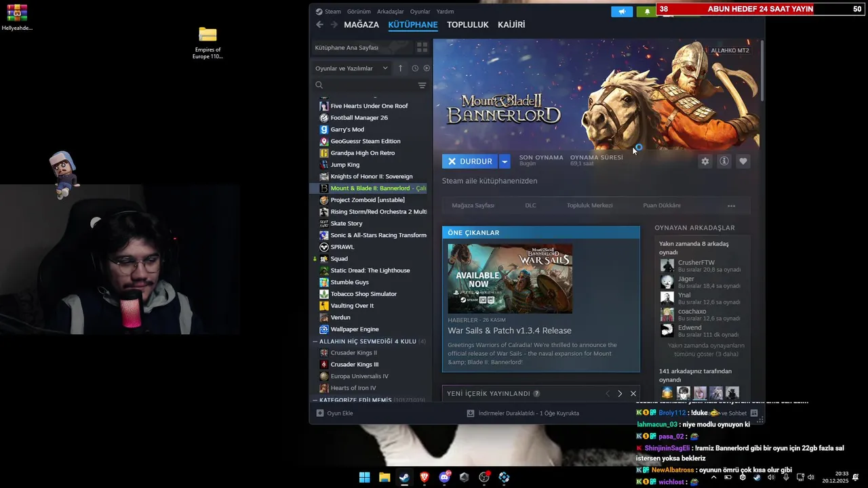
Task: Go to previous new content item arrow
Action: pos(608,394)
